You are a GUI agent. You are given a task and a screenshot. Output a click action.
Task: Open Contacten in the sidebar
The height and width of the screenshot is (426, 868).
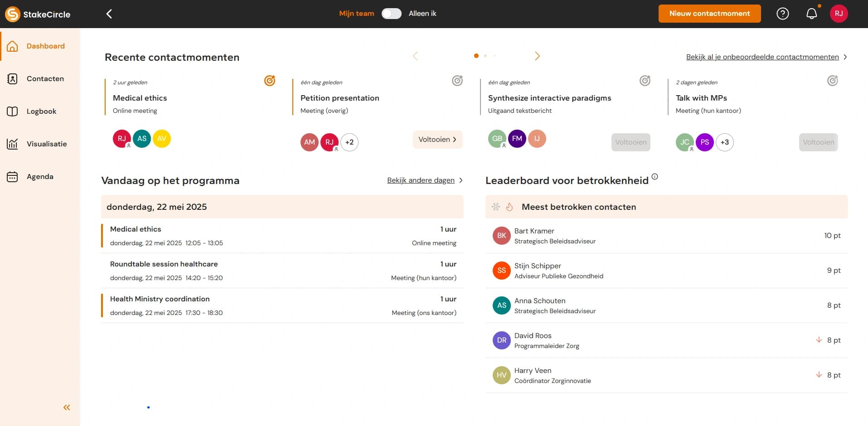[x=45, y=79]
